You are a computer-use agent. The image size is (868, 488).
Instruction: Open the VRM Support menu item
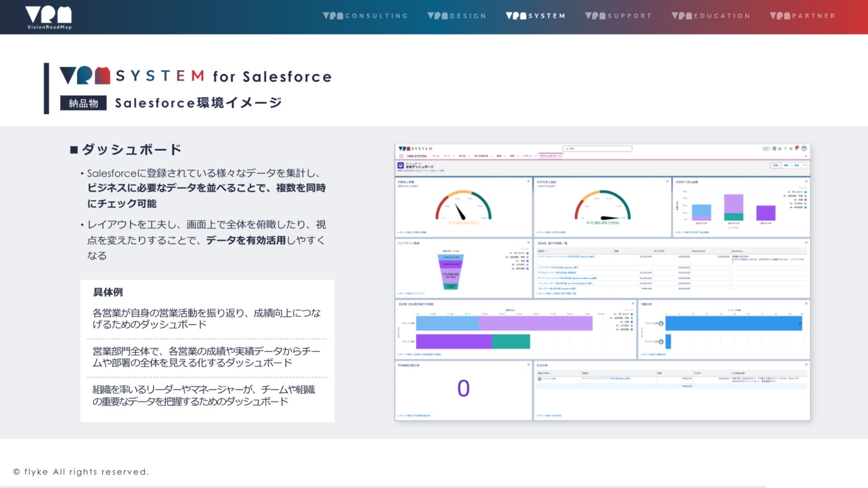tap(618, 16)
